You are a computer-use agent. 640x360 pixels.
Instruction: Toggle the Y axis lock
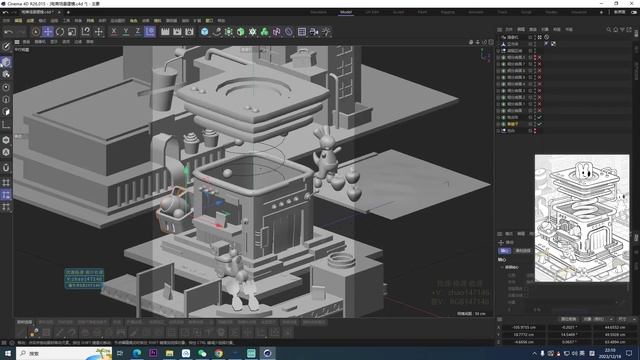[126, 31]
